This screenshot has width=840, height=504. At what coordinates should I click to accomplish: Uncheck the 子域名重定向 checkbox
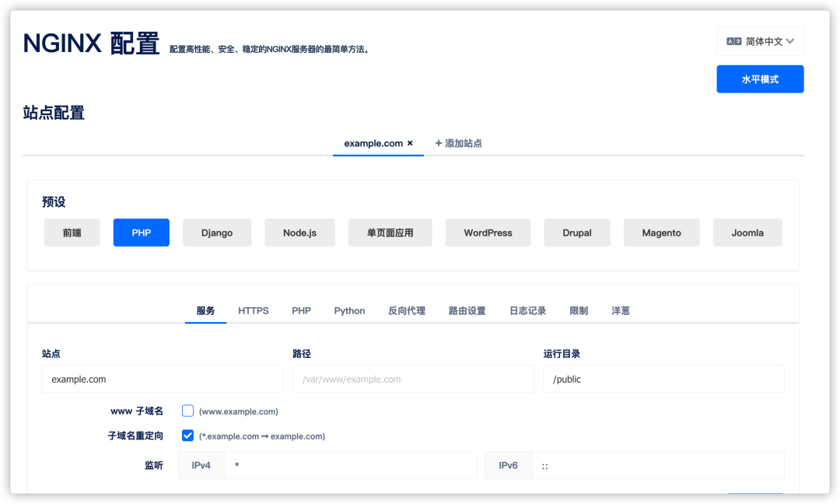187,436
